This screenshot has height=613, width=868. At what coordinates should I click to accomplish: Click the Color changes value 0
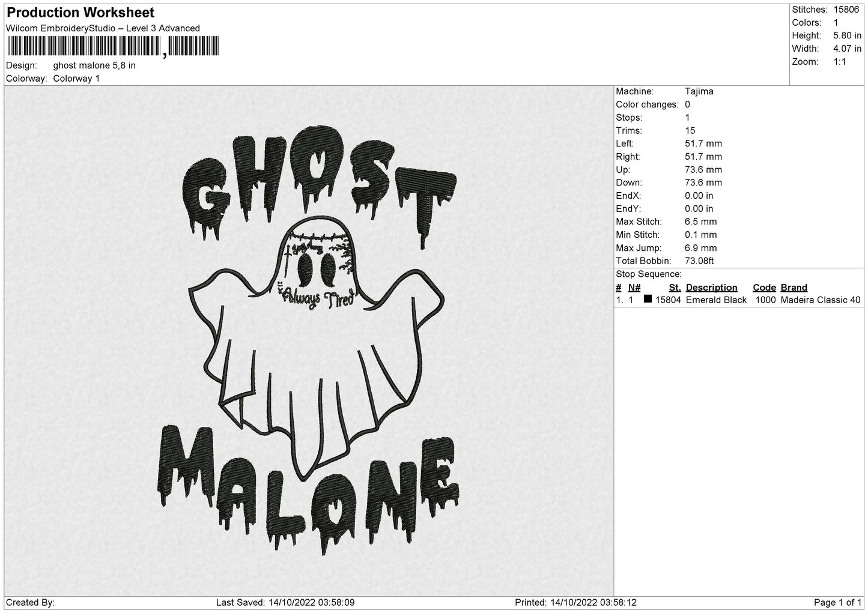pos(687,104)
